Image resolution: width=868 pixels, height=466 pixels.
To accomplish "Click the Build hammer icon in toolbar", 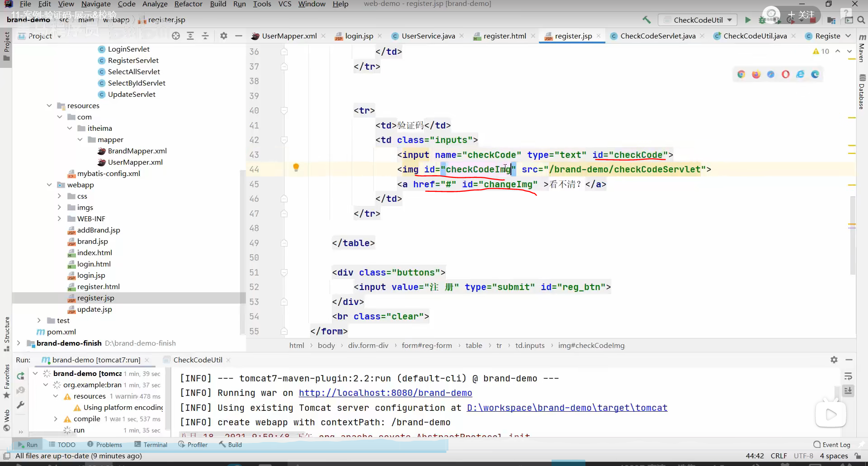I will pyautogui.click(x=646, y=20).
